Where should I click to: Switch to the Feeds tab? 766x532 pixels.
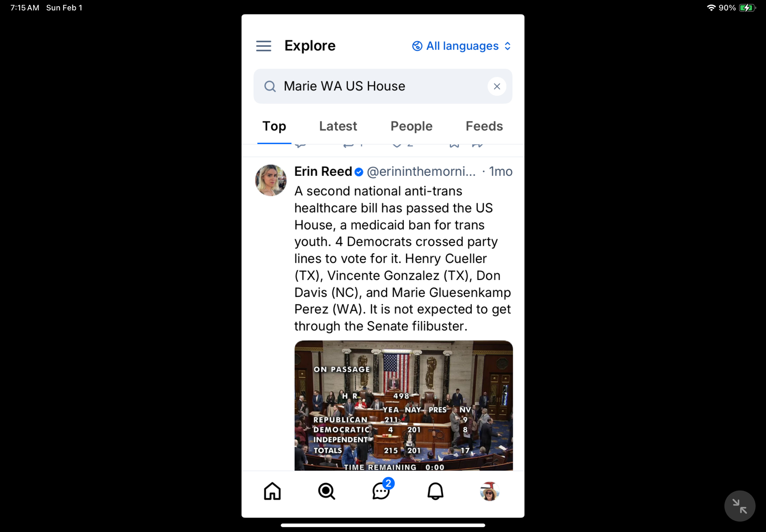[484, 126]
